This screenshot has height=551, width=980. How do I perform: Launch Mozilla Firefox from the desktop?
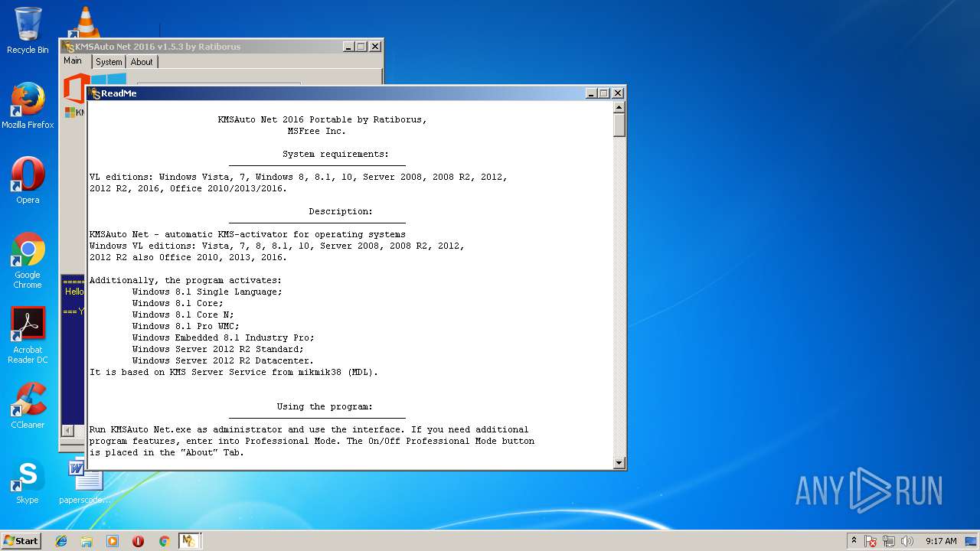tap(28, 106)
